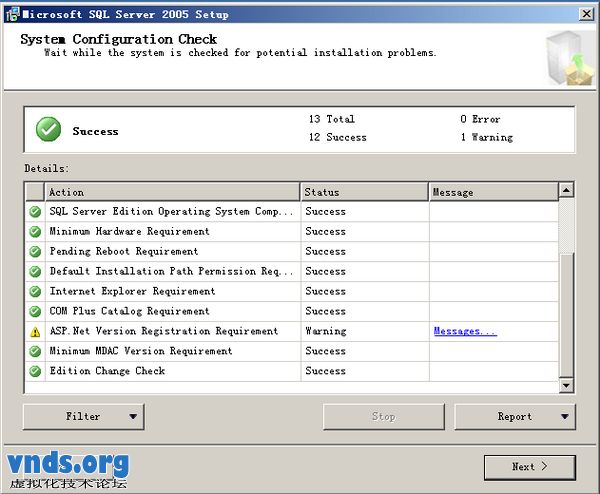
Task: Close the SQL Server 2005 Setup window
Action: 586,14
